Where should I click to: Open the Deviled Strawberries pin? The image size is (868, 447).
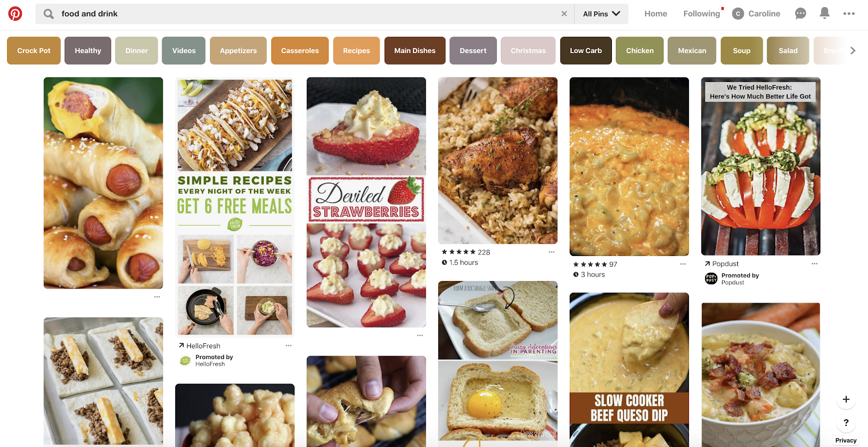[366, 202]
